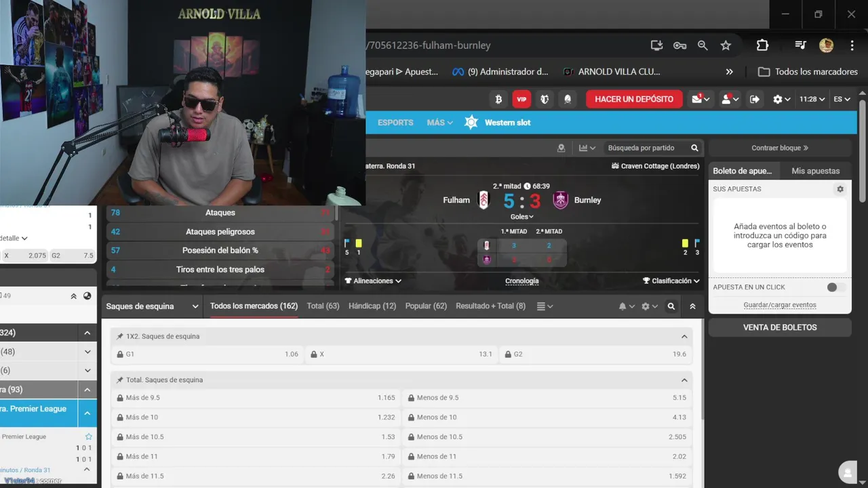Viewport: 868px width, 488px height.
Task: Click the stadium location pin icon
Action: point(561,148)
